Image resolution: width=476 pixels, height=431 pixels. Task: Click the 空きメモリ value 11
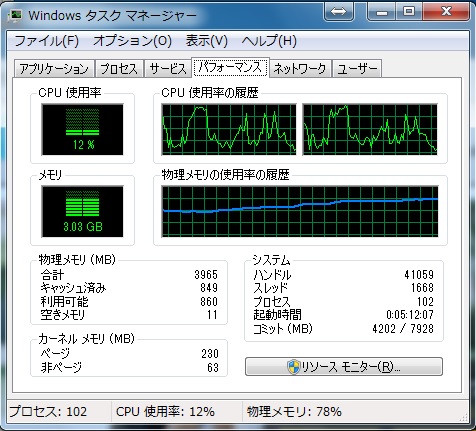pyautogui.click(x=212, y=315)
